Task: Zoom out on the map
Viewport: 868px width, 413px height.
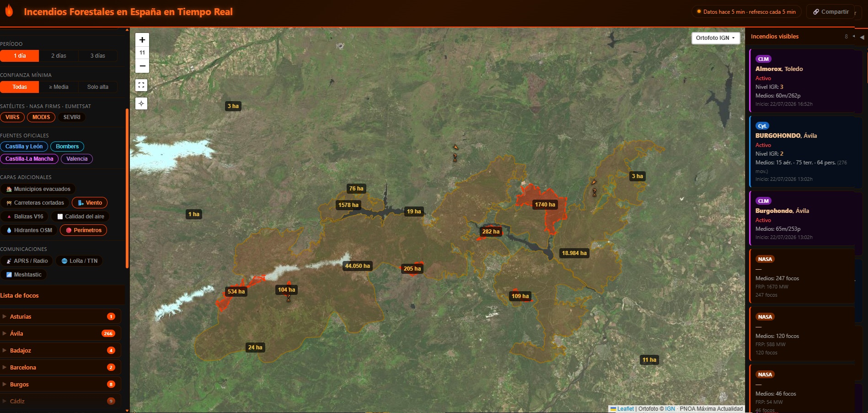Action: click(142, 66)
